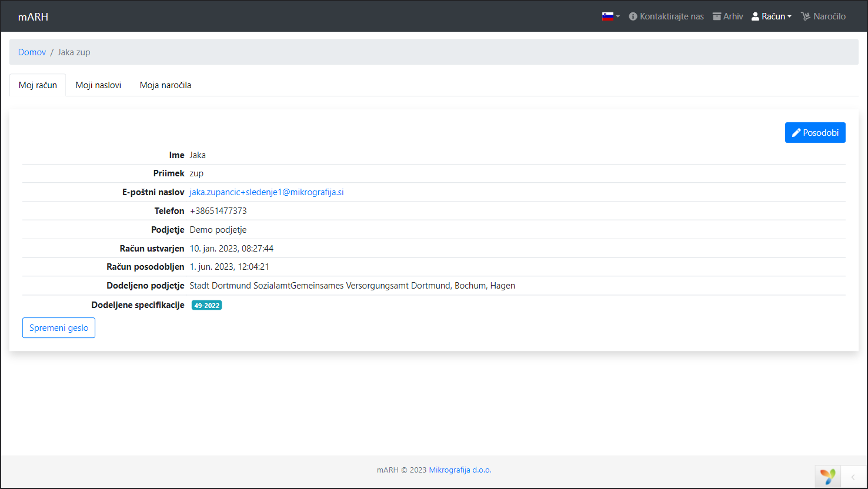The width and height of the screenshot is (868, 489).
Task: Click the Slovenian flag language icon
Action: [x=607, y=16]
